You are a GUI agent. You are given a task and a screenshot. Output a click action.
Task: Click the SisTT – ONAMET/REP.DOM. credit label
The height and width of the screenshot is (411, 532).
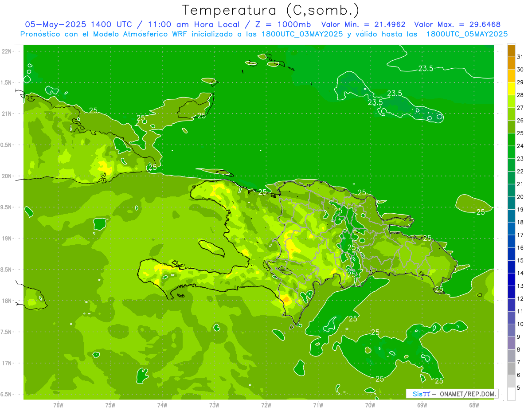[x=452, y=394]
